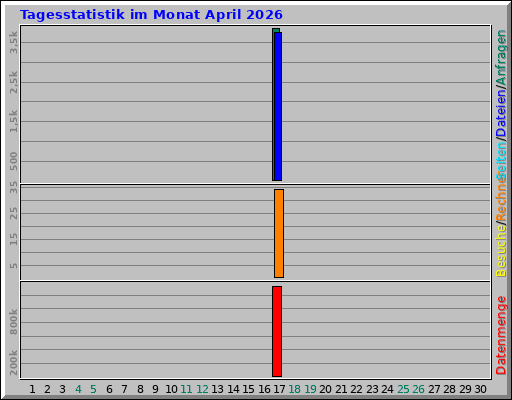The height and width of the screenshot is (400, 512).
Task: Click day label 15 on the x-axis
Action: point(248,389)
